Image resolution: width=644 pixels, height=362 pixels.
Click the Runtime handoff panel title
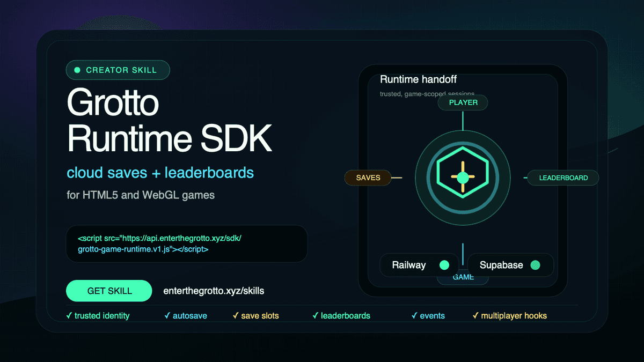tap(418, 79)
